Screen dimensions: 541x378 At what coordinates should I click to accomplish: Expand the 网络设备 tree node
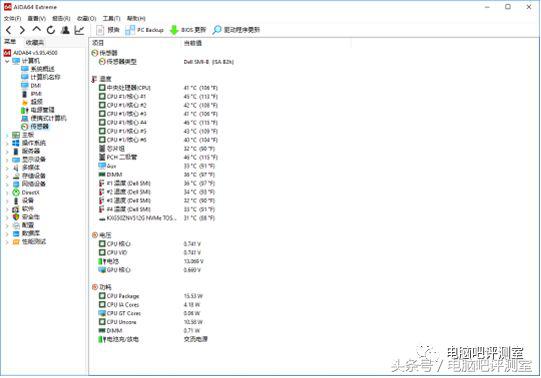[7, 184]
